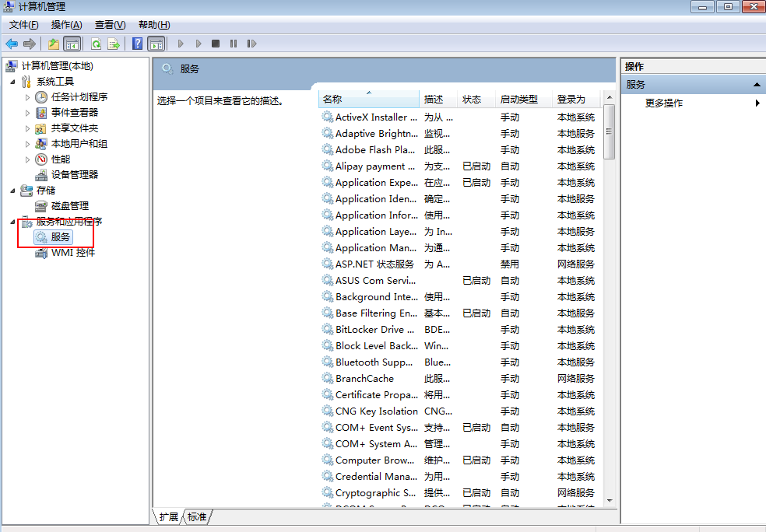Click the Pause Service icon
Viewport: 766px width, 532px height.
pos(234,44)
